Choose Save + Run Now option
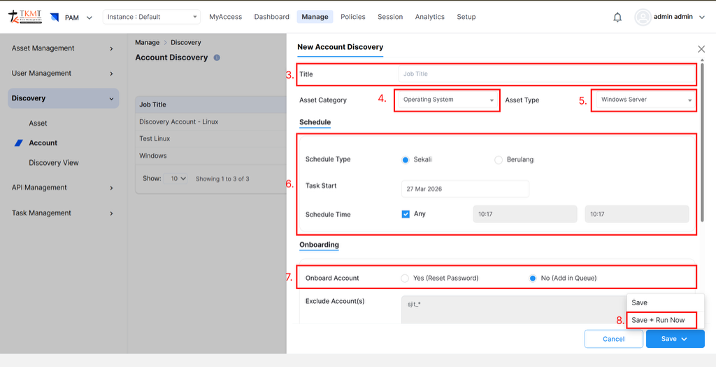The width and height of the screenshot is (716, 368). (662, 321)
